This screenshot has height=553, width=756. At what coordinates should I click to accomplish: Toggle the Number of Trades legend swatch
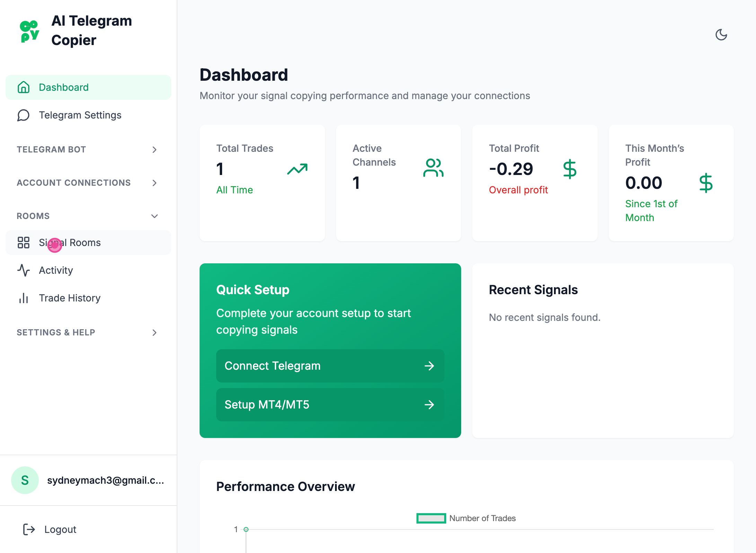[431, 518]
